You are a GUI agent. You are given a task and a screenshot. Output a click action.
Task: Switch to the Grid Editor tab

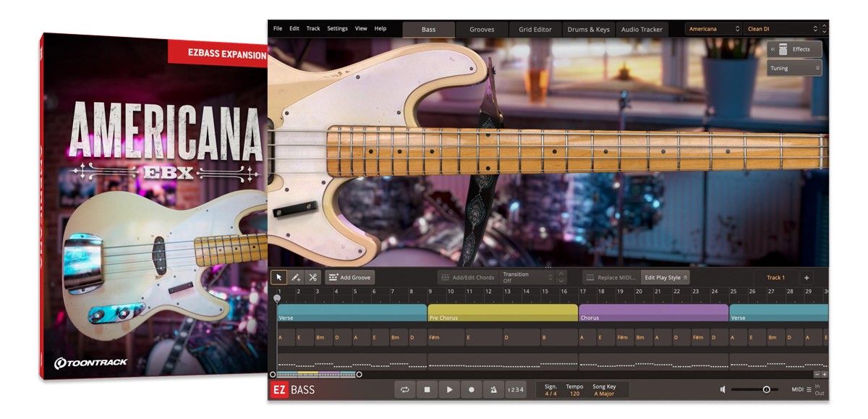point(535,30)
